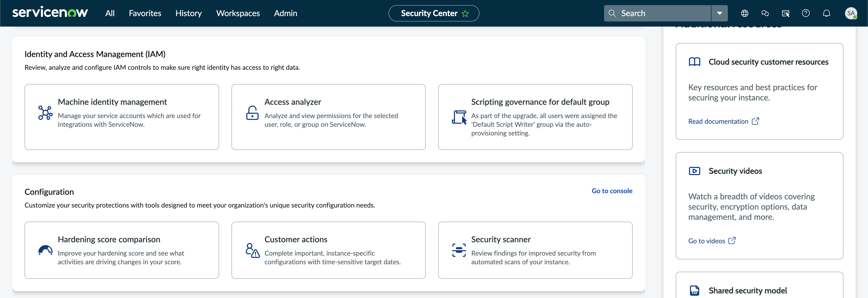
Task: Click the magnifier icon in the search box
Action: point(612,13)
